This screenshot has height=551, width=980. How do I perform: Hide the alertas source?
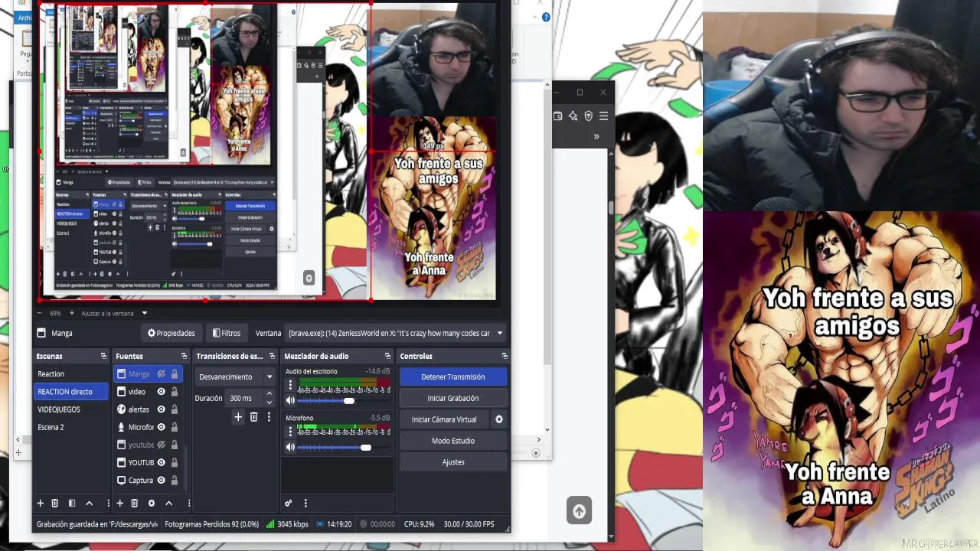pos(162,409)
